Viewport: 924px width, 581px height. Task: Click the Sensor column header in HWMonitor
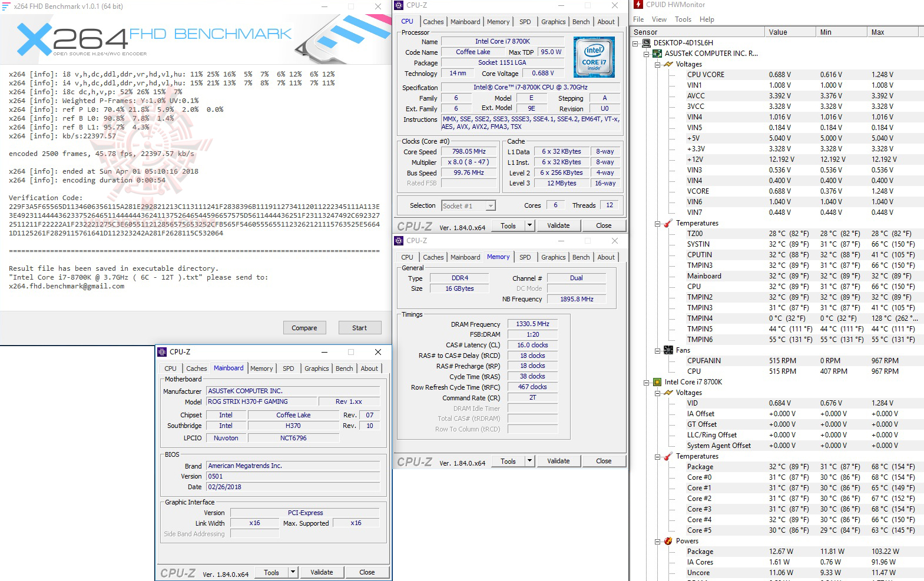coord(697,32)
